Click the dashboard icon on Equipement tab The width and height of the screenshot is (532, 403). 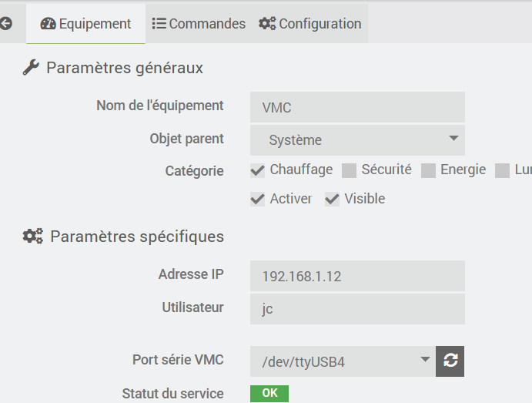[48, 24]
